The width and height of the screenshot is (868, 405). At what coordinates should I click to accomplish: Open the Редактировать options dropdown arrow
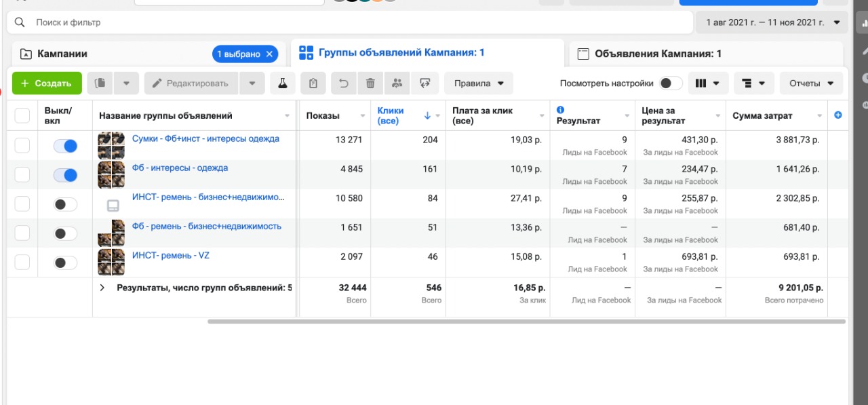252,83
